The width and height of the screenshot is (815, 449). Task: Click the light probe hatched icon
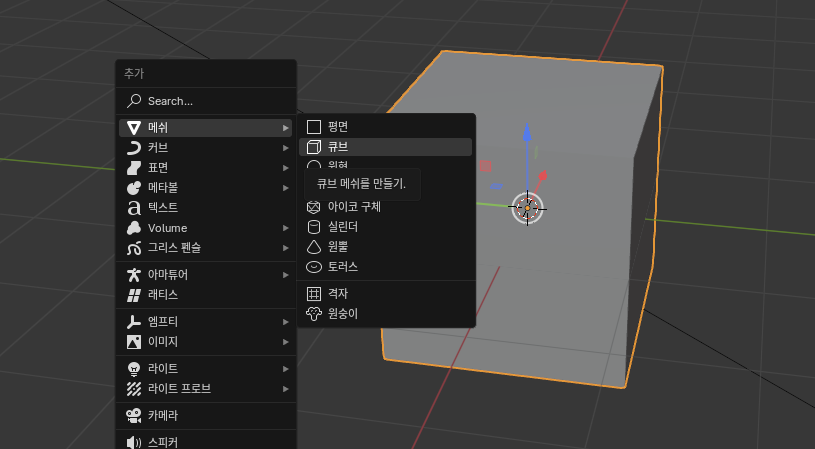coord(134,389)
